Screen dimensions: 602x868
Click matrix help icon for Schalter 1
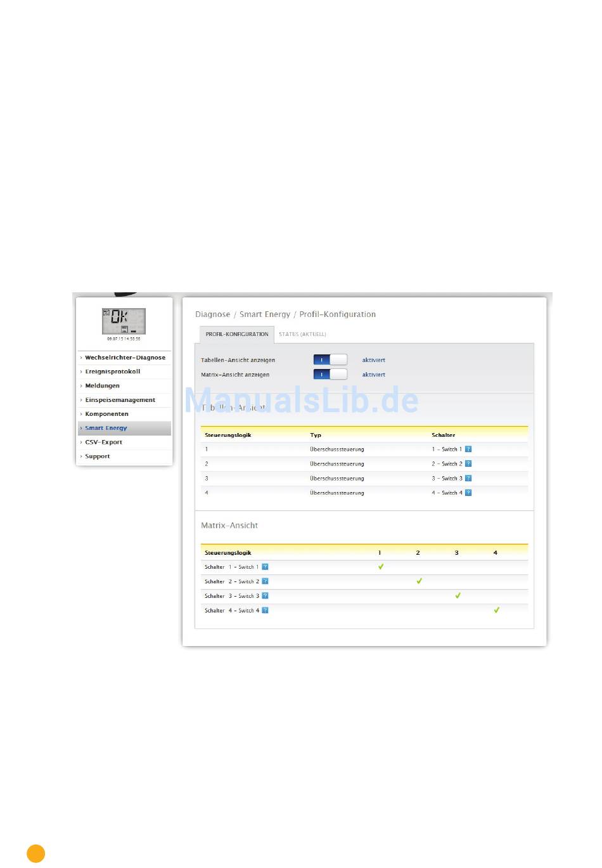(265, 567)
